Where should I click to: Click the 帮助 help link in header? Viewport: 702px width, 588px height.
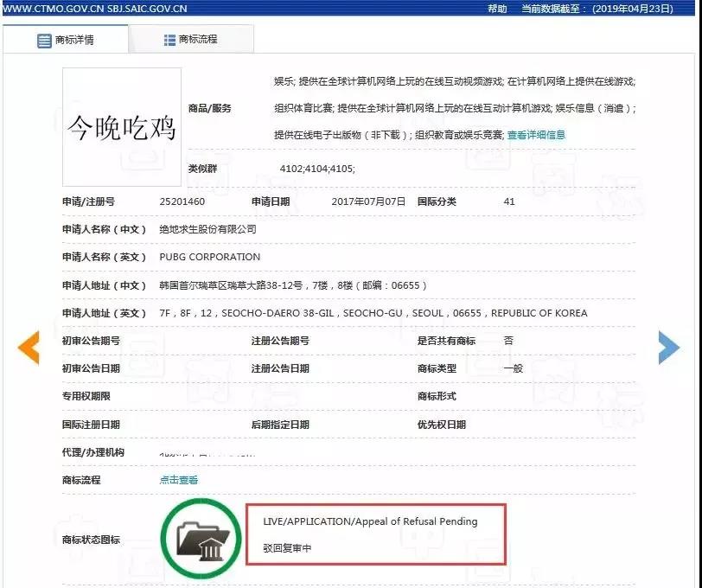(497, 9)
